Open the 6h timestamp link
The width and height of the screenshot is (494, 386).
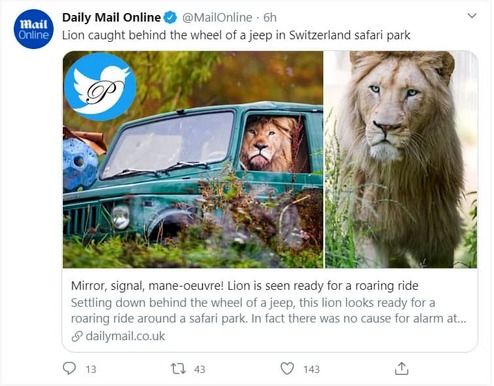pyautogui.click(x=270, y=18)
